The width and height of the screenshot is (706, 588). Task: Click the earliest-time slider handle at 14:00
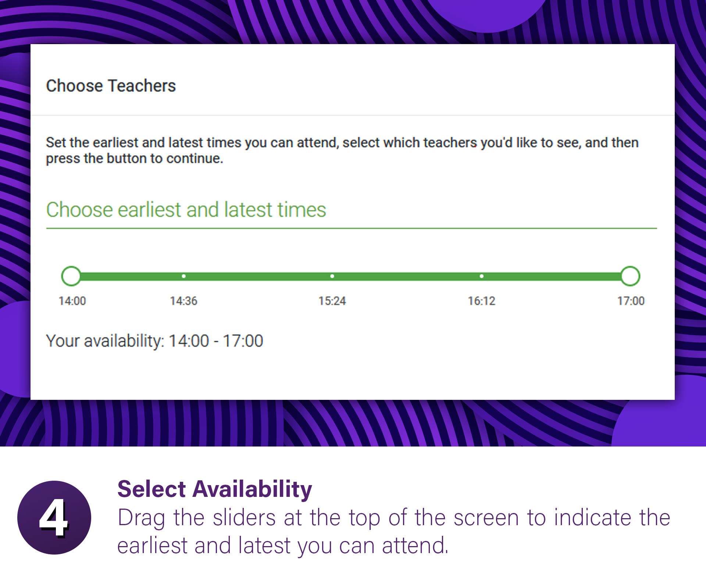click(x=71, y=276)
